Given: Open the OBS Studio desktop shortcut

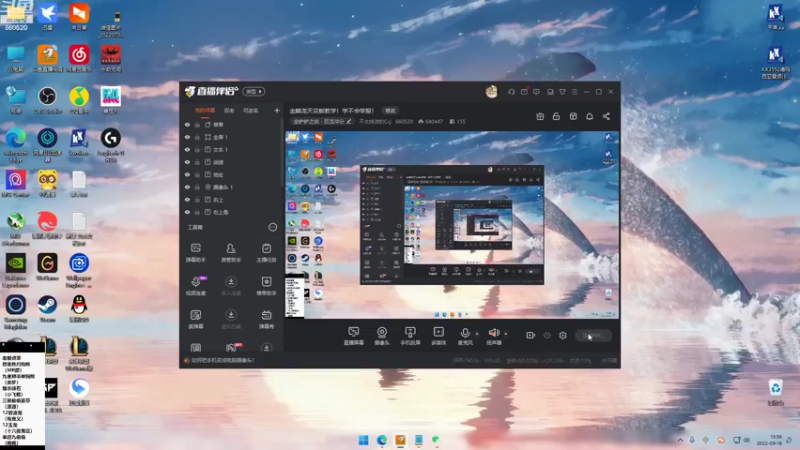Looking at the screenshot, I should [x=47, y=100].
